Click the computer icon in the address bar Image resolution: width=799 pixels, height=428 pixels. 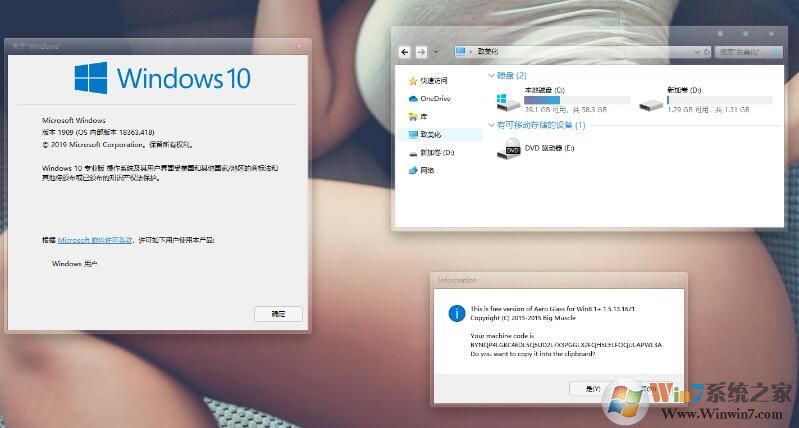click(461, 51)
